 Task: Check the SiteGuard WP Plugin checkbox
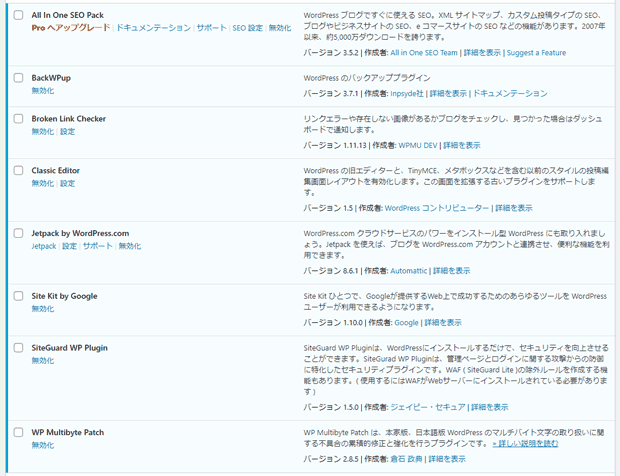pyautogui.click(x=19, y=348)
